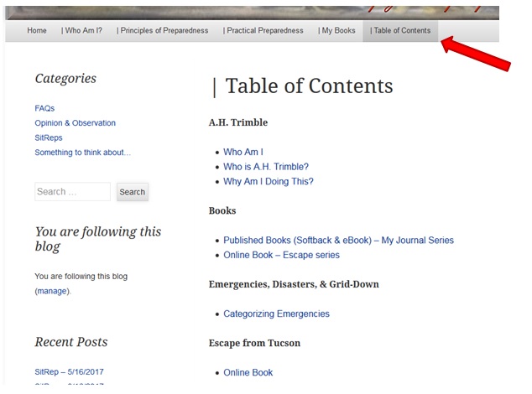Follow Online Book – Escape series link
The height and width of the screenshot is (394, 532).
tap(281, 255)
